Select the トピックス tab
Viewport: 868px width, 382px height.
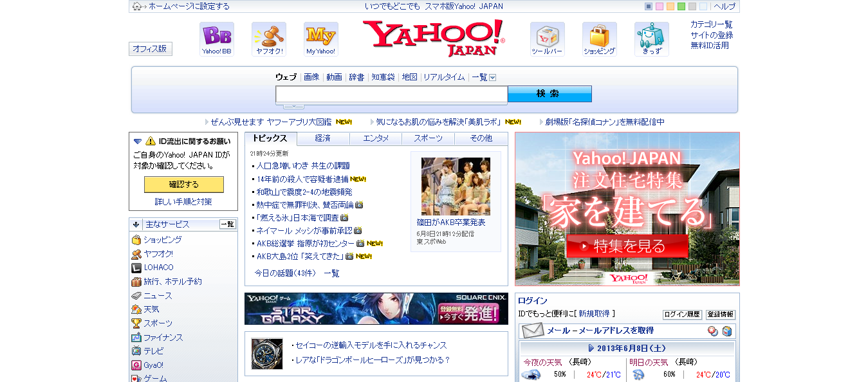click(270, 138)
